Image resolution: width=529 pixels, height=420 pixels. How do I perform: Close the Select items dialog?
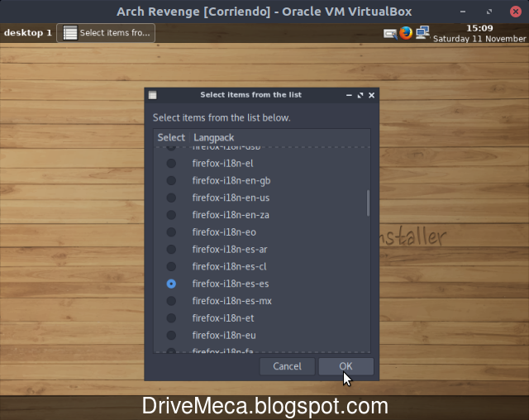371,95
